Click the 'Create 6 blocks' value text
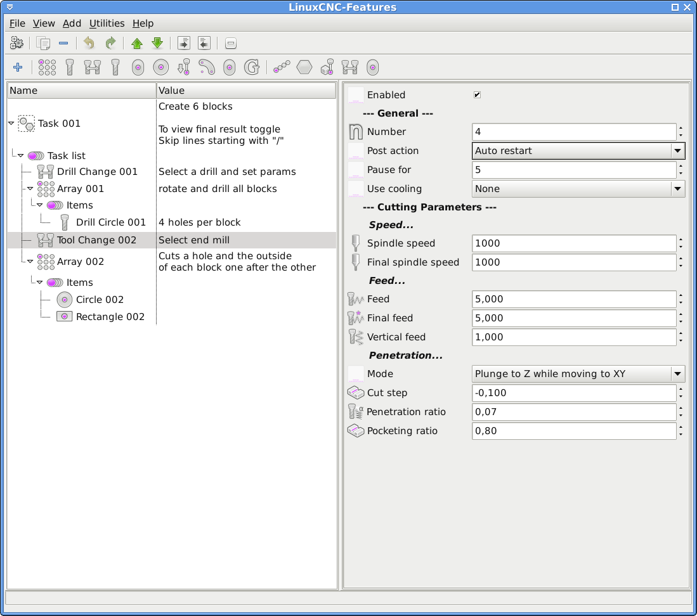 coord(195,106)
